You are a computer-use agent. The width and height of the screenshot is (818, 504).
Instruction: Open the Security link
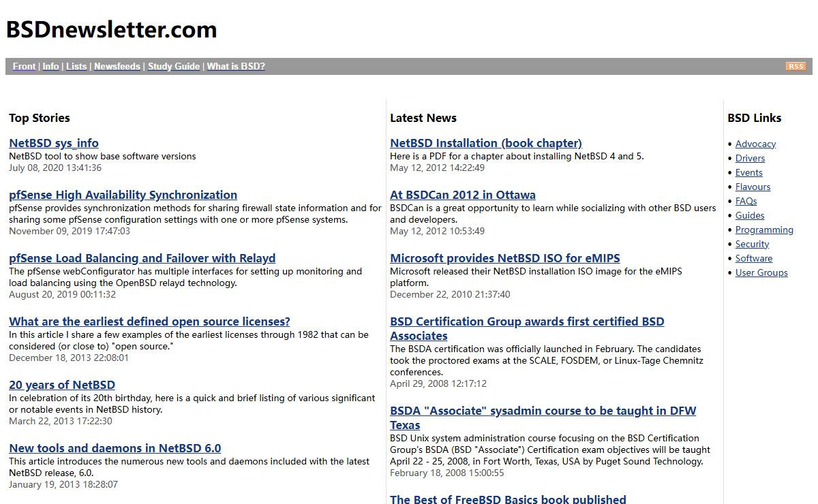click(x=752, y=244)
